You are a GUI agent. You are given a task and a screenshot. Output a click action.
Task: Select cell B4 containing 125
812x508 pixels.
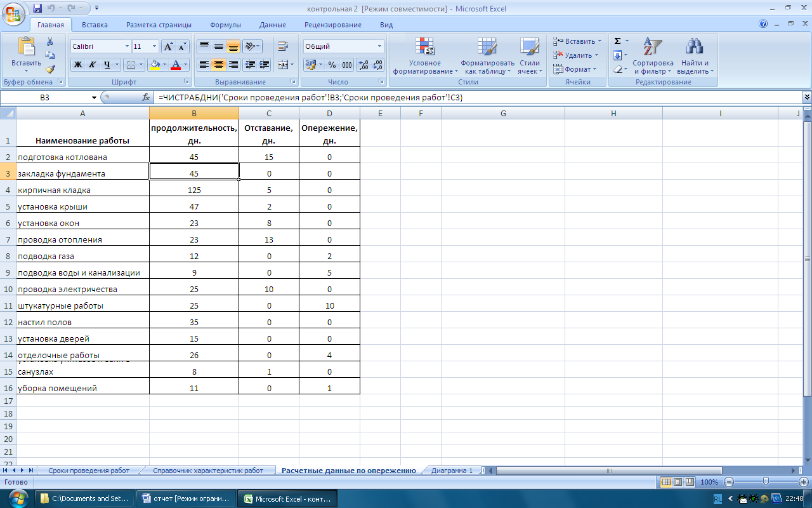194,190
